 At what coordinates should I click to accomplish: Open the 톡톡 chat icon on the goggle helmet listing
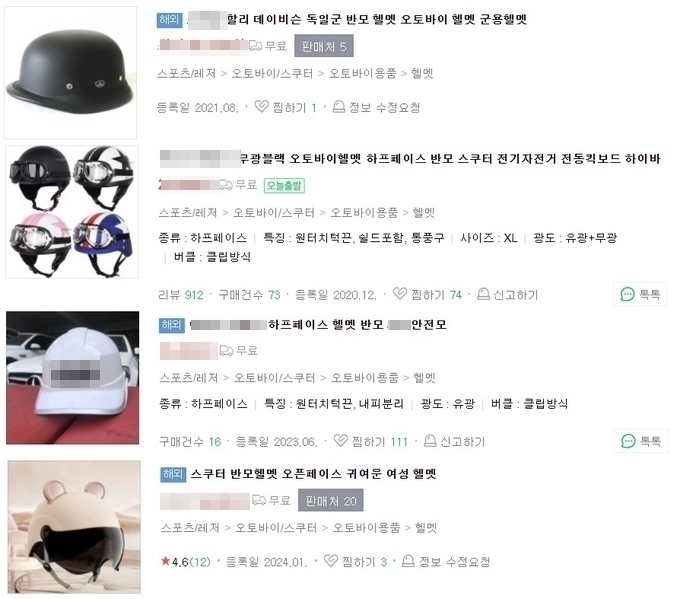tap(641, 294)
